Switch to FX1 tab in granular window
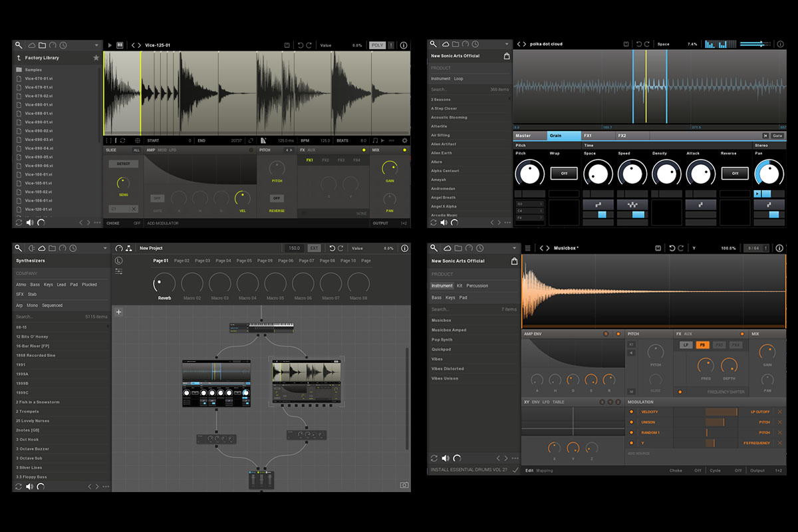This screenshot has height=532, width=798. click(598, 136)
